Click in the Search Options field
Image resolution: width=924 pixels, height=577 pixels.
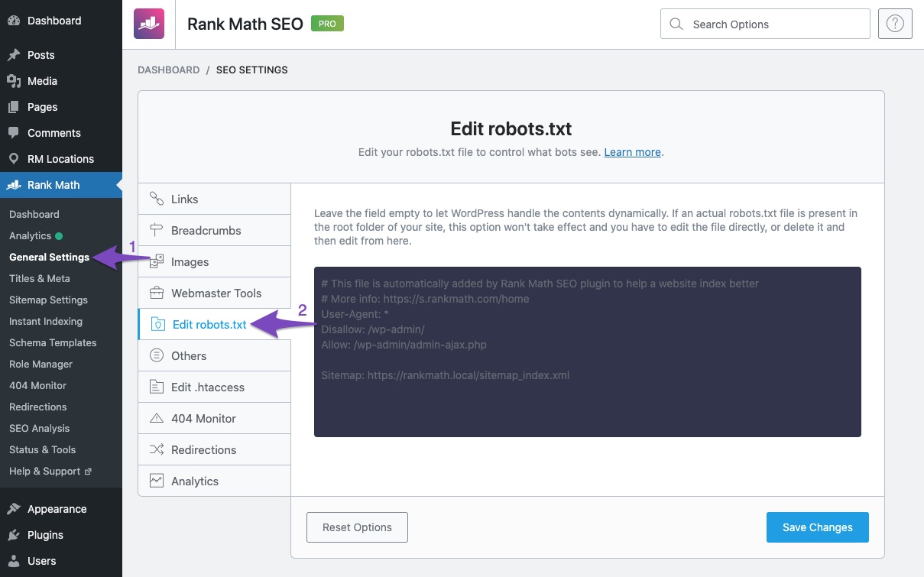point(765,24)
